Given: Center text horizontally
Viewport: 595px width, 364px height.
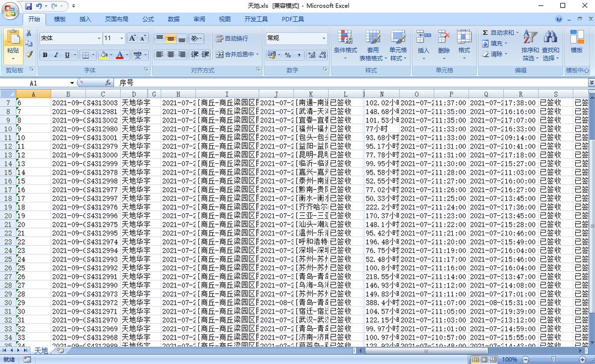Looking at the screenshot, I should pos(171,55).
